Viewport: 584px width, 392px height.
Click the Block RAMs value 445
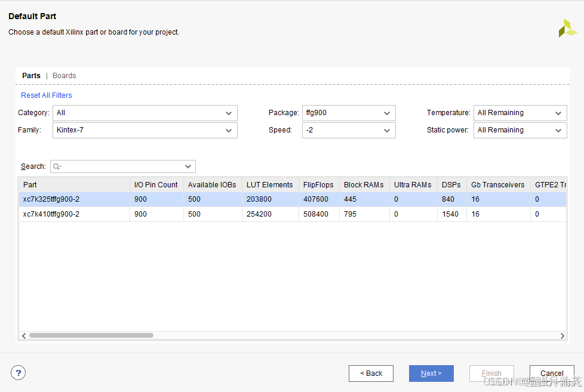350,199
